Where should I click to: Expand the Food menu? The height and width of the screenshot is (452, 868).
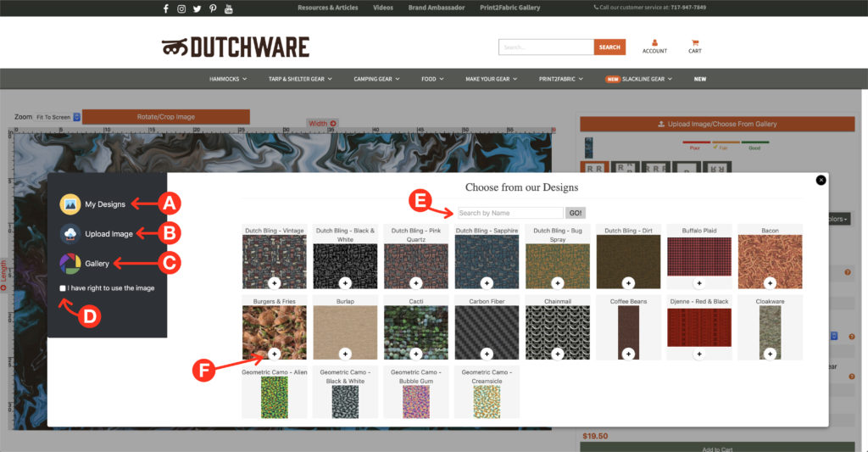click(432, 79)
